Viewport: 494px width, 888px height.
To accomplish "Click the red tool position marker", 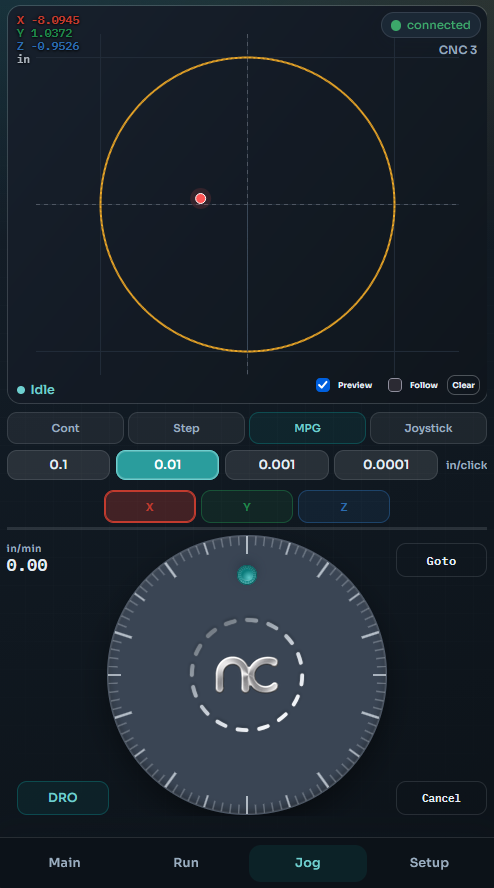I will (200, 198).
